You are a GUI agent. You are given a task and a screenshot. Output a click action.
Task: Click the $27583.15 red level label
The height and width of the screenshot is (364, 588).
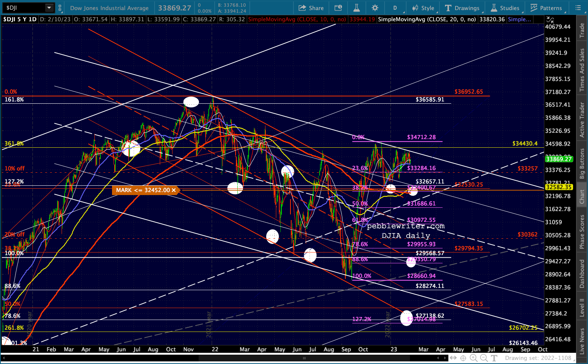(469, 304)
